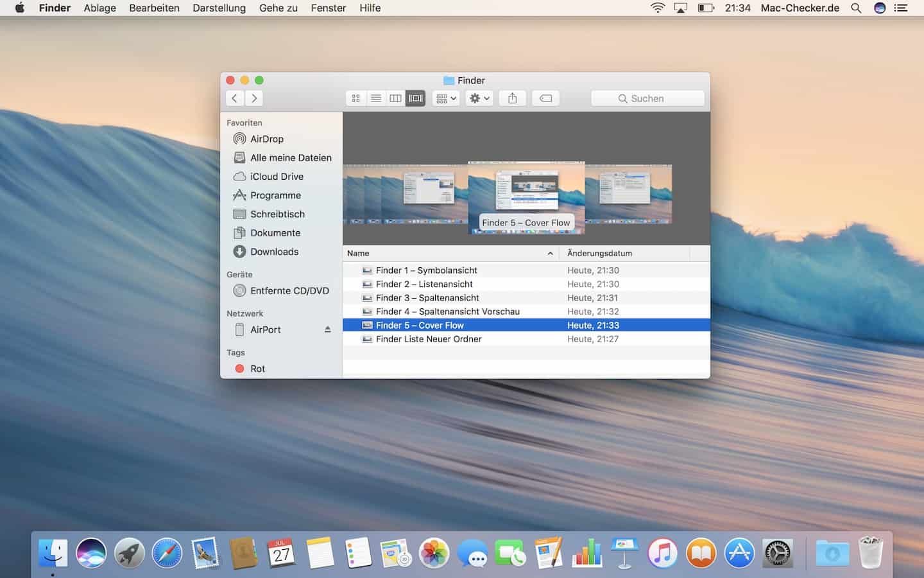Click the AirPlay display icon in menu bar

pos(681,8)
